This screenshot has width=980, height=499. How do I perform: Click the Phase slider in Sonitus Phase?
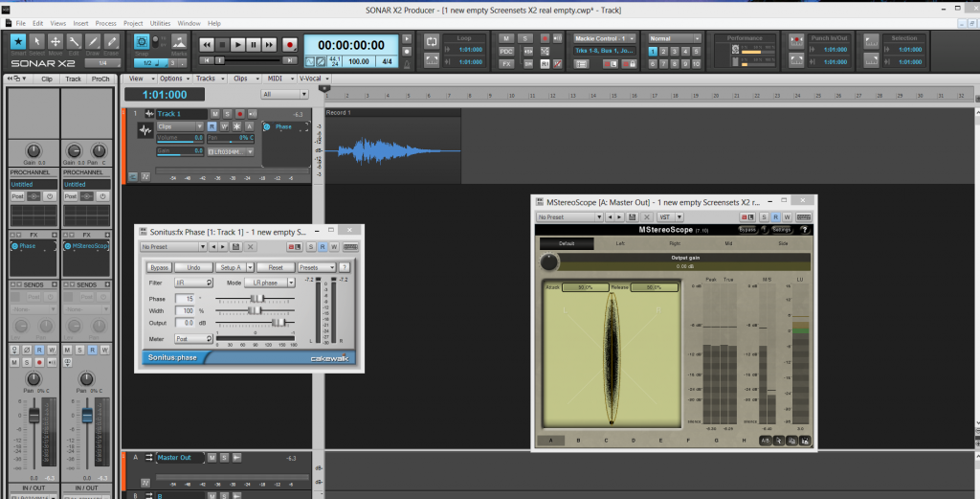tap(256, 299)
